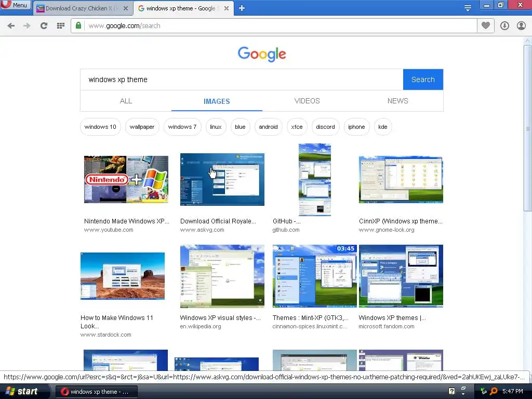The height and width of the screenshot is (399, 532).
Task: Reload the page with the refresh icon
Action: (44, 26)
